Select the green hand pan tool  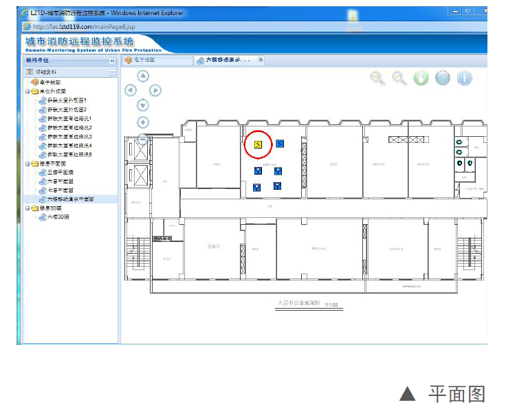tap(421, 78)
